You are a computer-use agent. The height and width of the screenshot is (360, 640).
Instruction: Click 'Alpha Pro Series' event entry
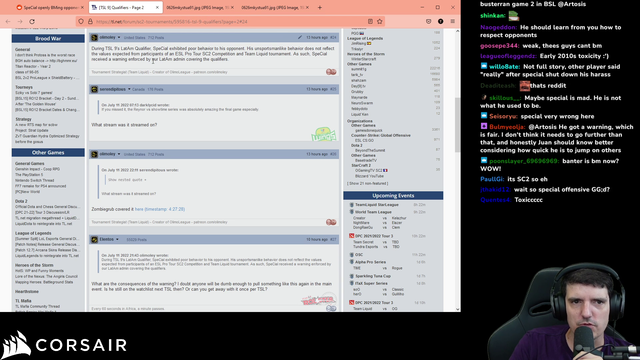tap(370, 262)
